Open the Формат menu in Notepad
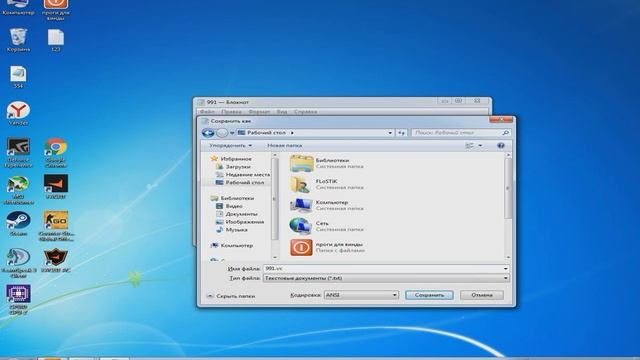 259,111
